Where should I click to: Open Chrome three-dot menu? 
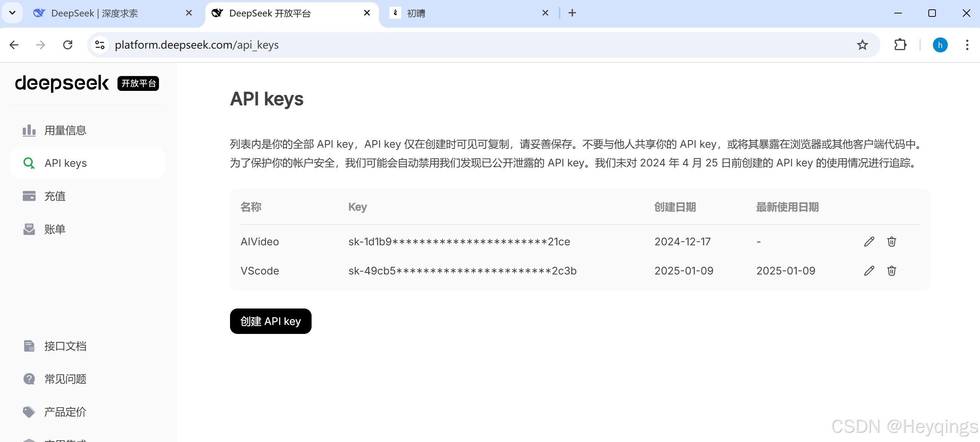[967, 45]
